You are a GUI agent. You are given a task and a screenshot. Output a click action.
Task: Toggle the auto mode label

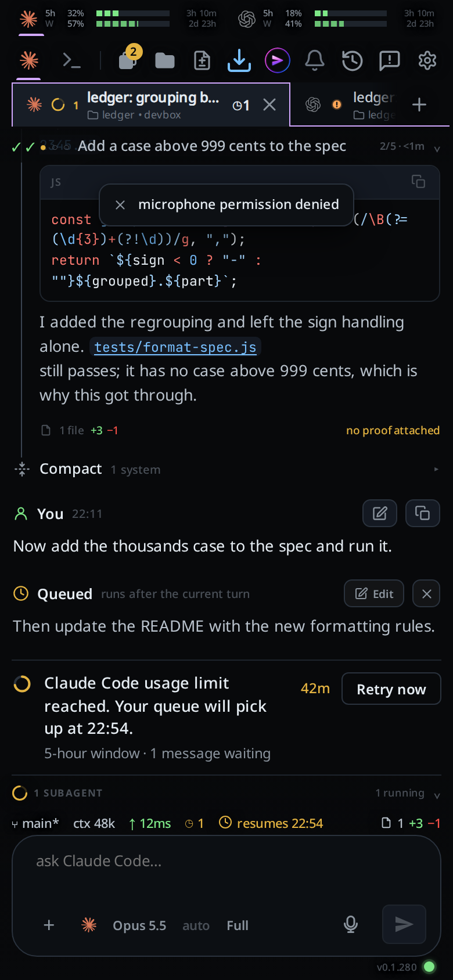(196, 925)
